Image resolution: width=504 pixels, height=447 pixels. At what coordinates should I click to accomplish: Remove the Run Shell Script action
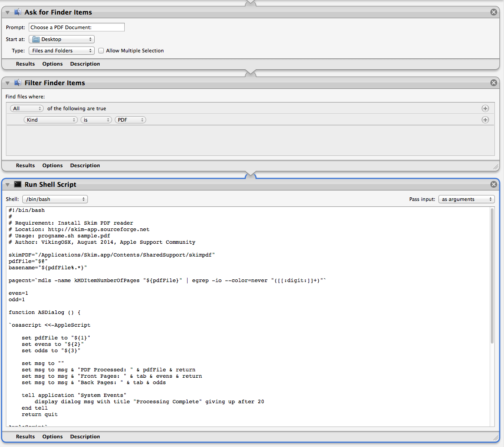coord(494,184)
